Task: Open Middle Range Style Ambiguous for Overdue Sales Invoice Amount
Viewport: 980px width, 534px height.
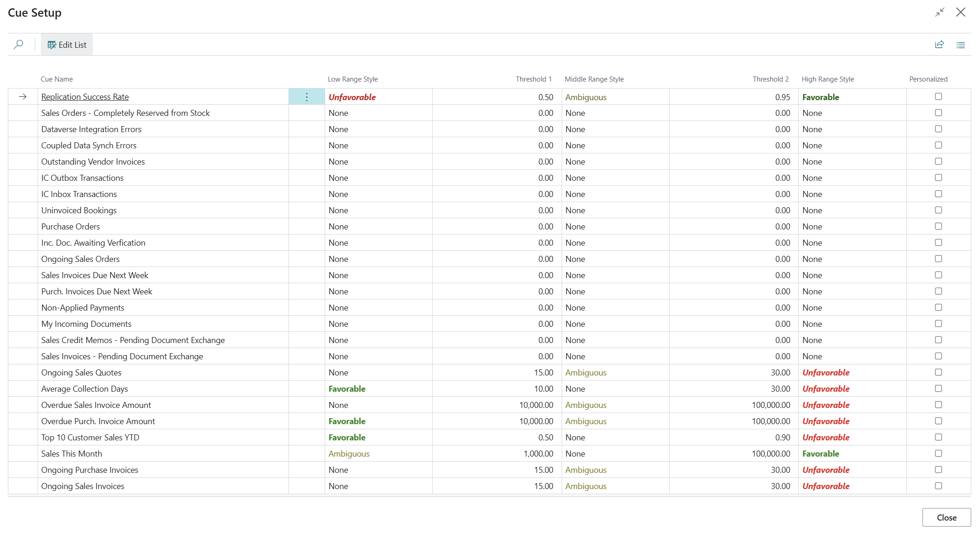Action: pyautogui.click(x=586, y=405)
